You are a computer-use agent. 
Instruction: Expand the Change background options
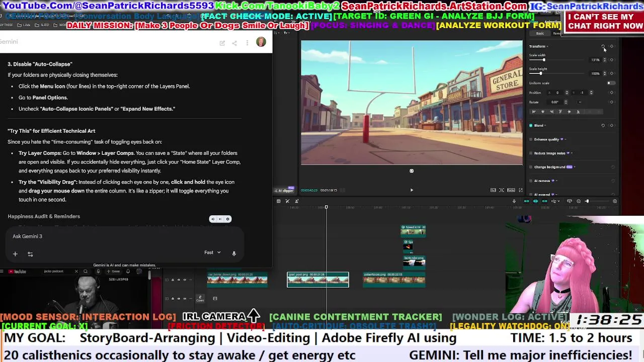pyautogui.click(x=575, y=167)
